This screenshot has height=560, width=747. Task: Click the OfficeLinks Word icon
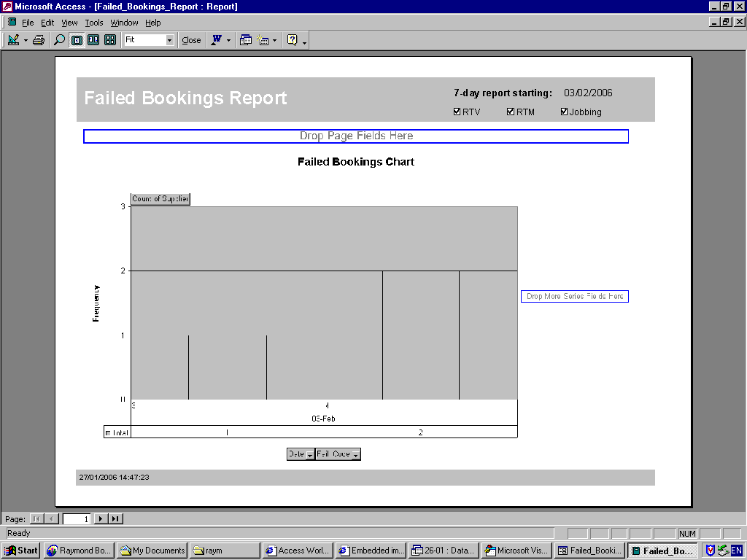217,40
